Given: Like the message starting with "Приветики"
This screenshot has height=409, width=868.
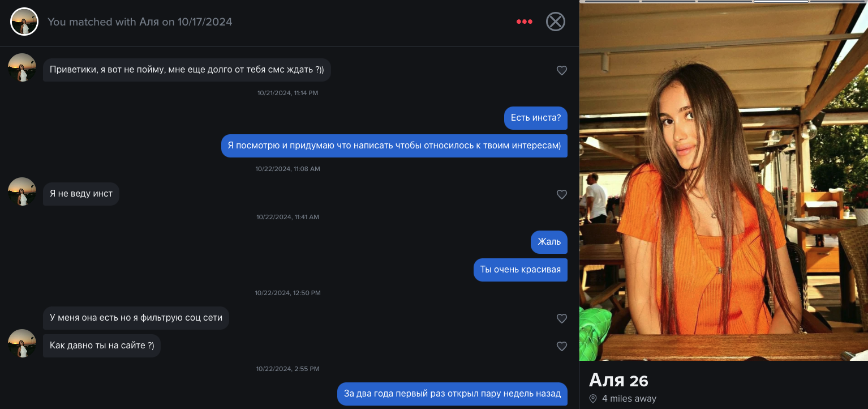Looking at the screenshot, I should pyautogui.click(x=561, y=70).
